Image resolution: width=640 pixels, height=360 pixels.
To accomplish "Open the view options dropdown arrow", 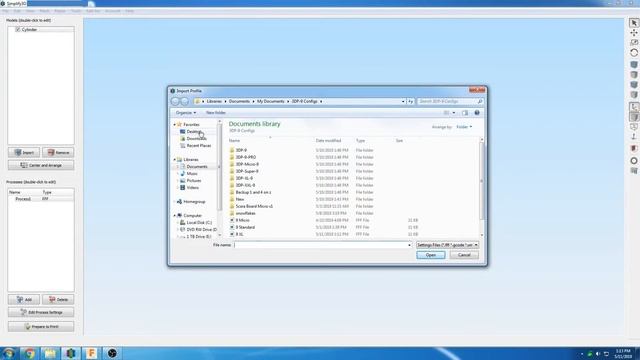I will pos(454,113).
